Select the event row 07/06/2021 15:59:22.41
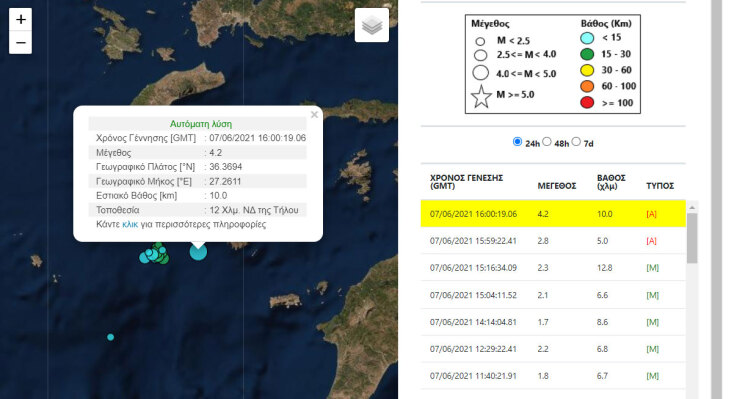Image resolution: width=734 pixels, height=399 pixels. (x=553, y=241)
